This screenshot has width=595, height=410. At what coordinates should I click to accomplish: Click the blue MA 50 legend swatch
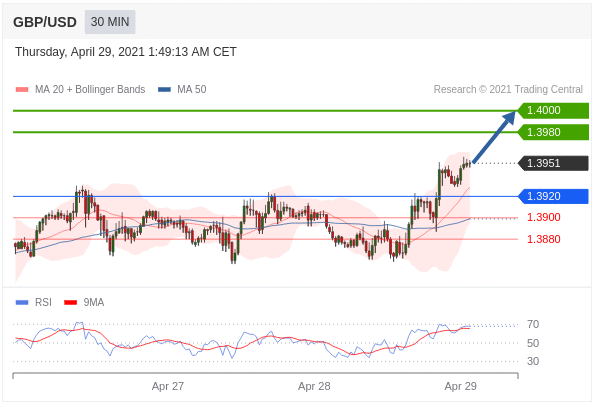164,90
